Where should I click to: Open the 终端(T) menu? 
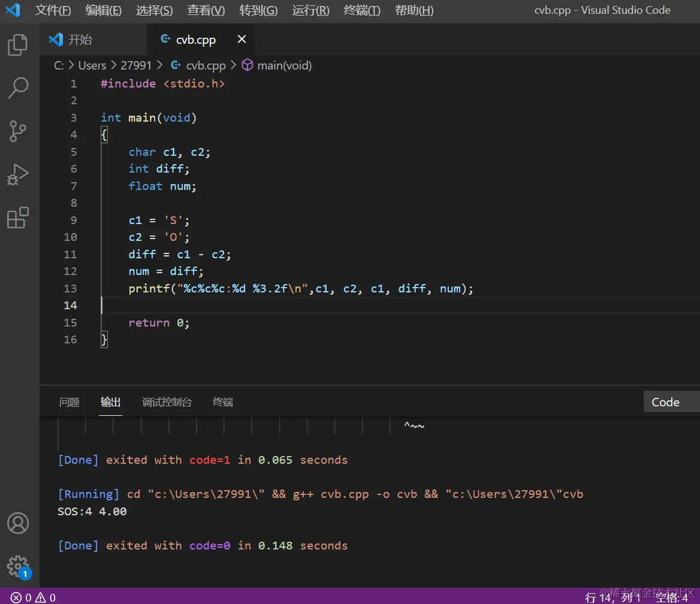(362, 10)
